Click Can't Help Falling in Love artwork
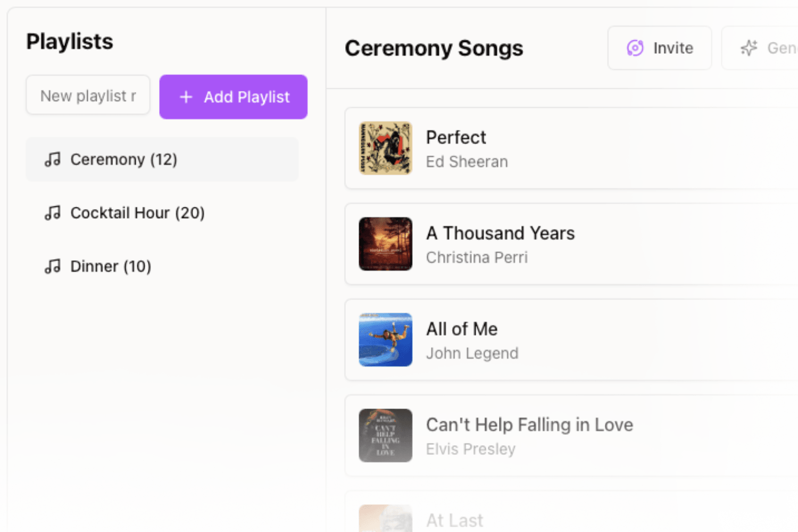Screen dimensions: 798x532 [385, 435]
